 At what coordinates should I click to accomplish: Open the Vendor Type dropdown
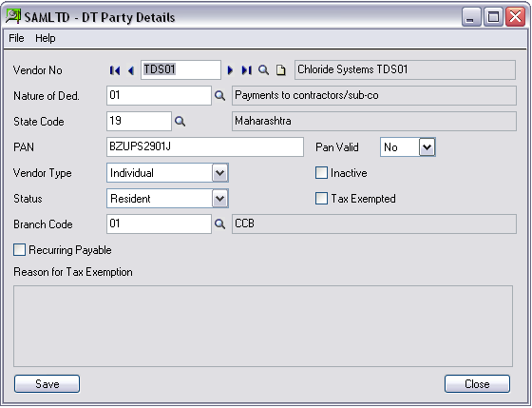(x=219, y=173)
